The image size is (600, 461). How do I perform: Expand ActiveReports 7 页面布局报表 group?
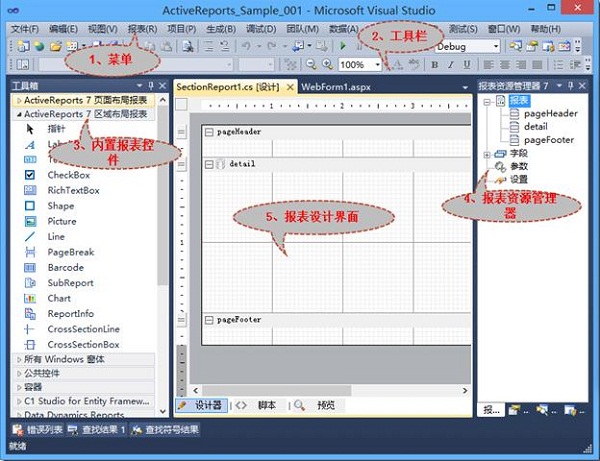(x=19, y=100)
